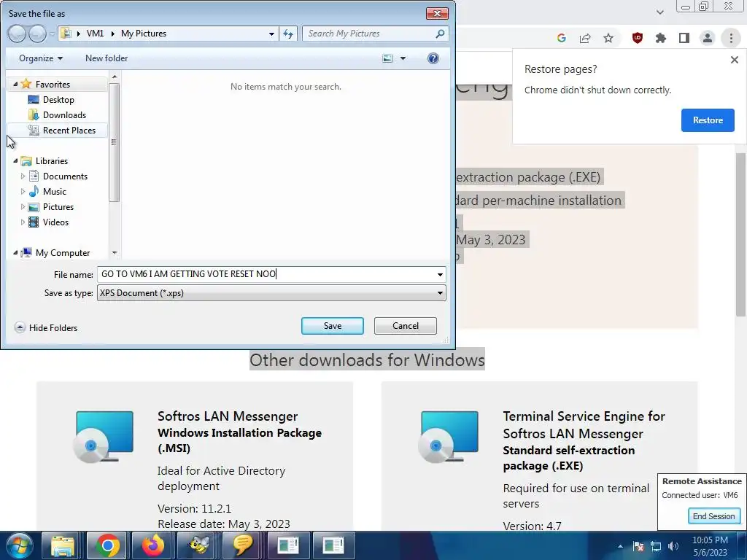This screenshot has width=747, height=560.
Task: Show hidden tray icons arrow
Action: pyautogui.click(x=620, y=546)
